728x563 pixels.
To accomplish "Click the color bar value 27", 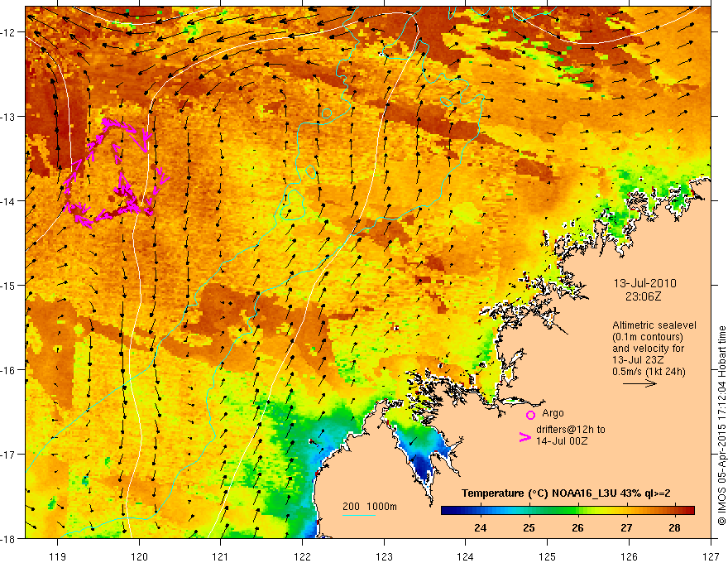I will [x=626, y=527].
